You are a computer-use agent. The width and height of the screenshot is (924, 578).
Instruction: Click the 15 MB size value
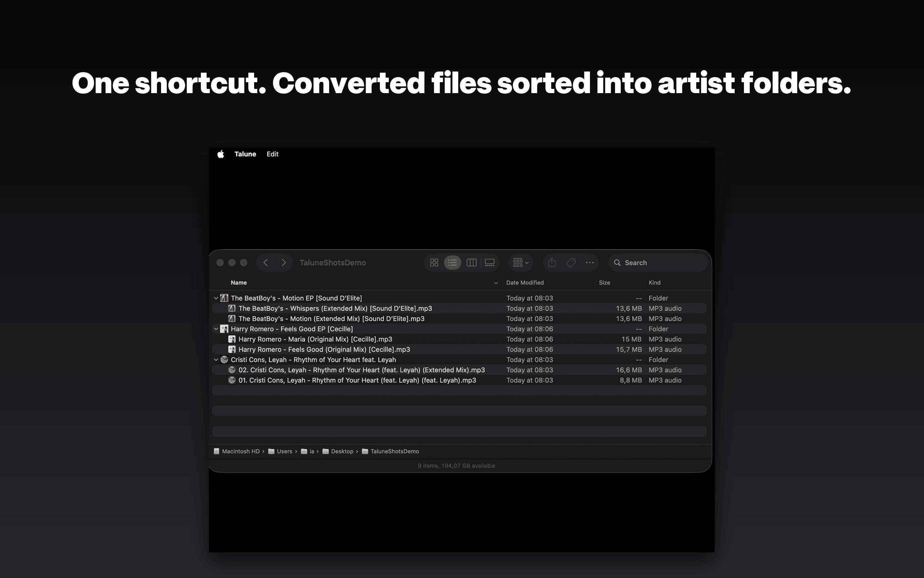[x=631, y=339]
